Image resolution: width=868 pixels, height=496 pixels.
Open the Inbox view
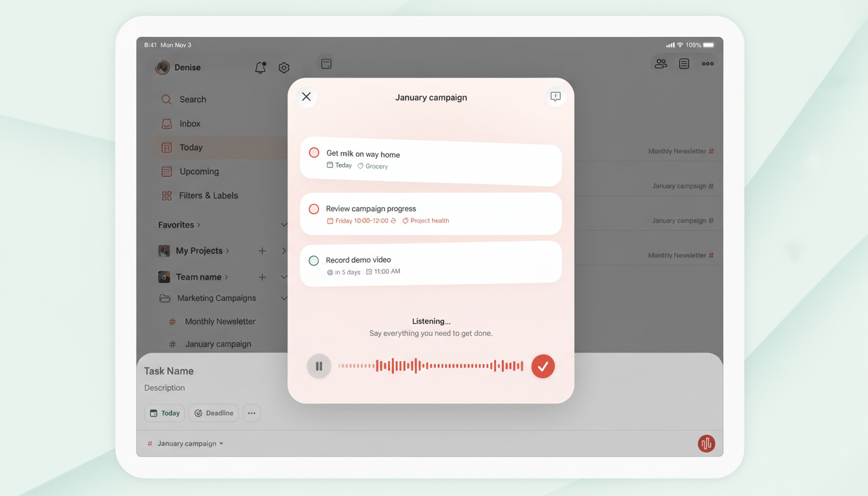[190, 123]
